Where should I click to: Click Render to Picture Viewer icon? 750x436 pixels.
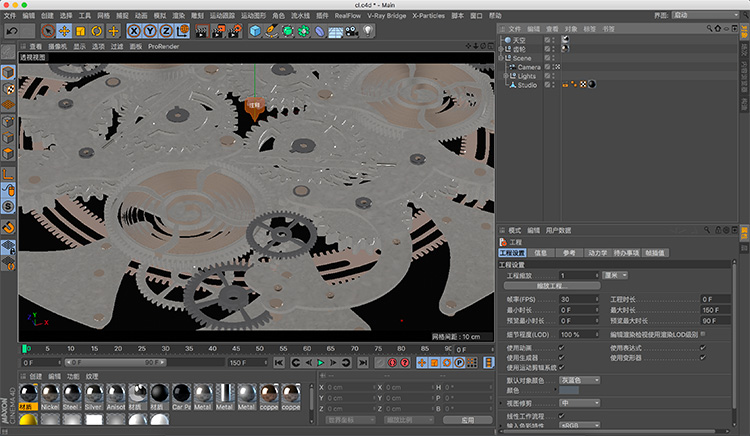pyautogui.click(x=218, y=31)
